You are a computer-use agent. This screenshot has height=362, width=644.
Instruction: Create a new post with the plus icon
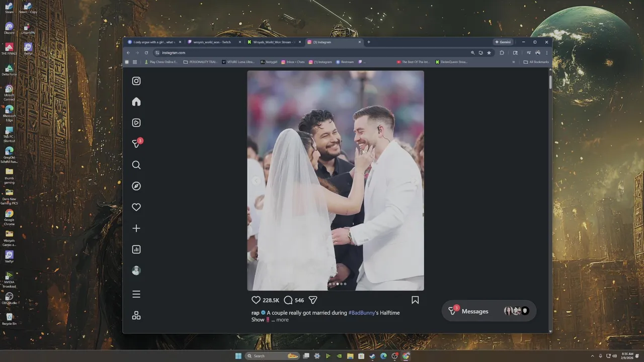(136, 228)
